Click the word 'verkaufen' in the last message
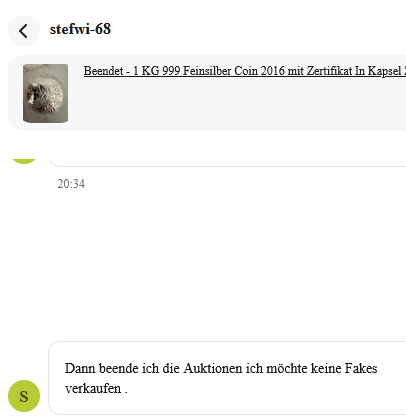The height and width of the screenshot is (416, 406). click(93, 389)
